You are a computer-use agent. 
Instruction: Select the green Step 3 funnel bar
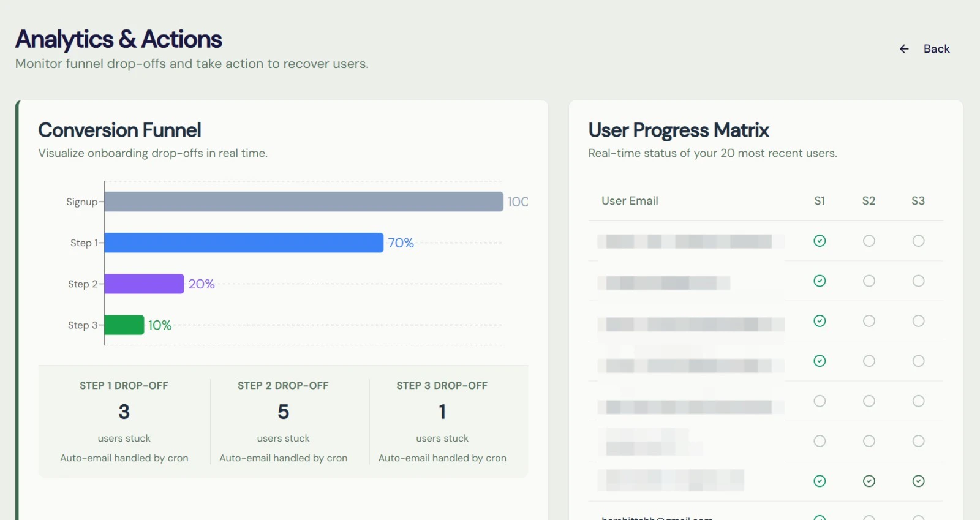point(124,325)
